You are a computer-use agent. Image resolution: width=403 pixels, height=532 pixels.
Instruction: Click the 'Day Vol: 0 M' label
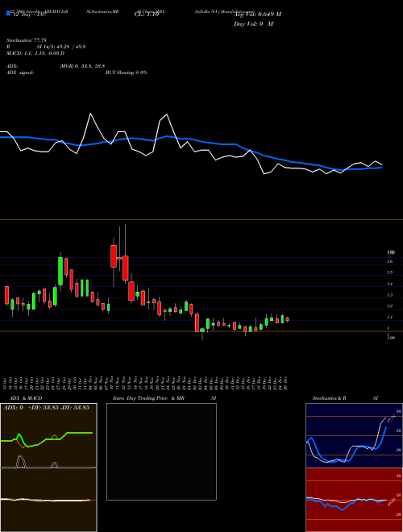click(x=253, y=24)
